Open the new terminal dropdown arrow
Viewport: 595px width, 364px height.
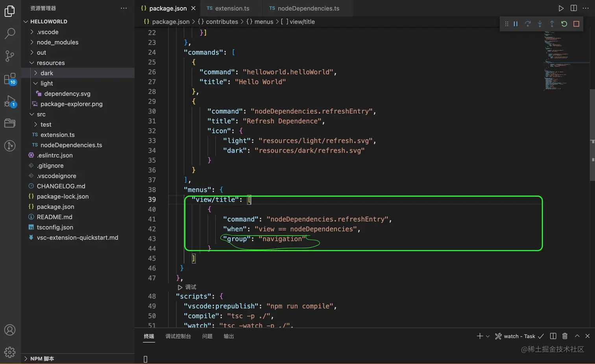click(488, 336)
